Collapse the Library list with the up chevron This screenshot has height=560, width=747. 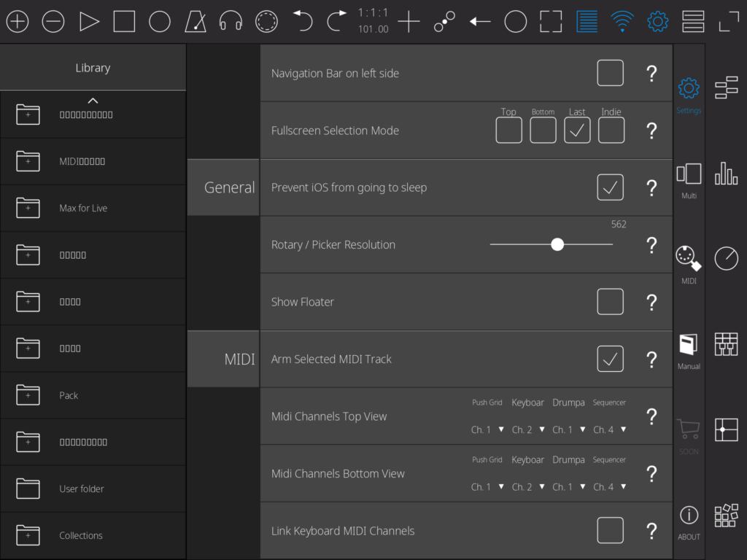93,101
